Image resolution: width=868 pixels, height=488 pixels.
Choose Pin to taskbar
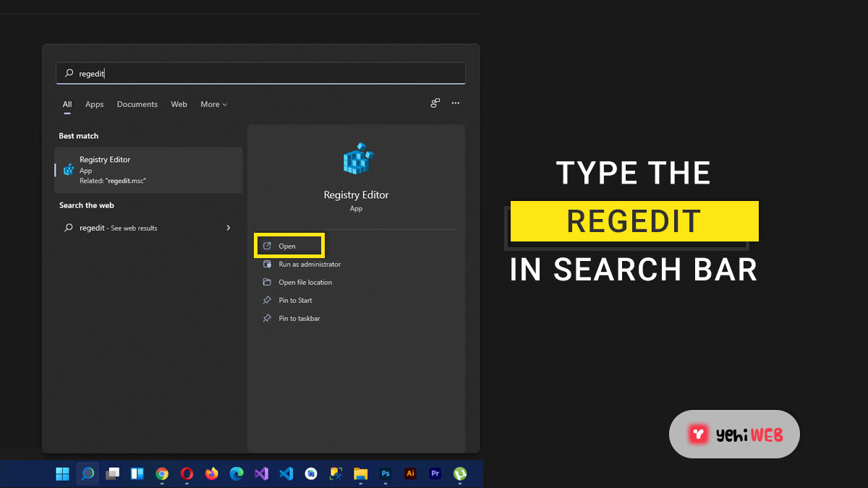coord(299,318)
